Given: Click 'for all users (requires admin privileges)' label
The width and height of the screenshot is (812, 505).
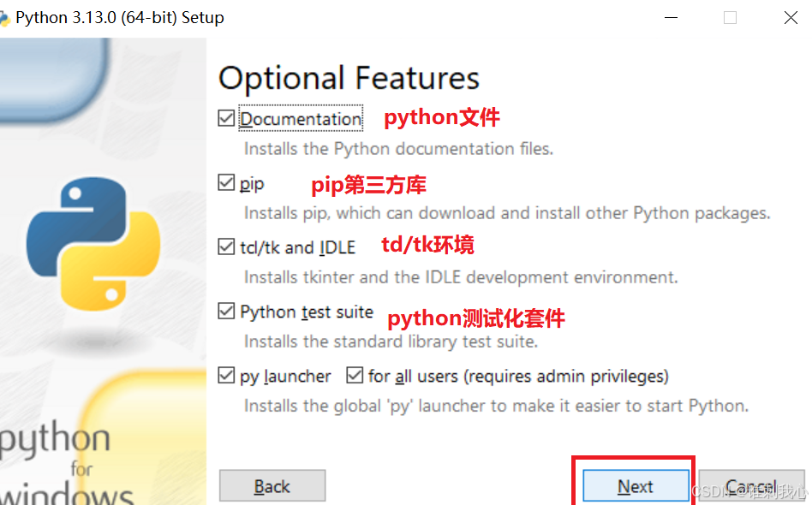Looking at the screenshot, I should (518, 376).
